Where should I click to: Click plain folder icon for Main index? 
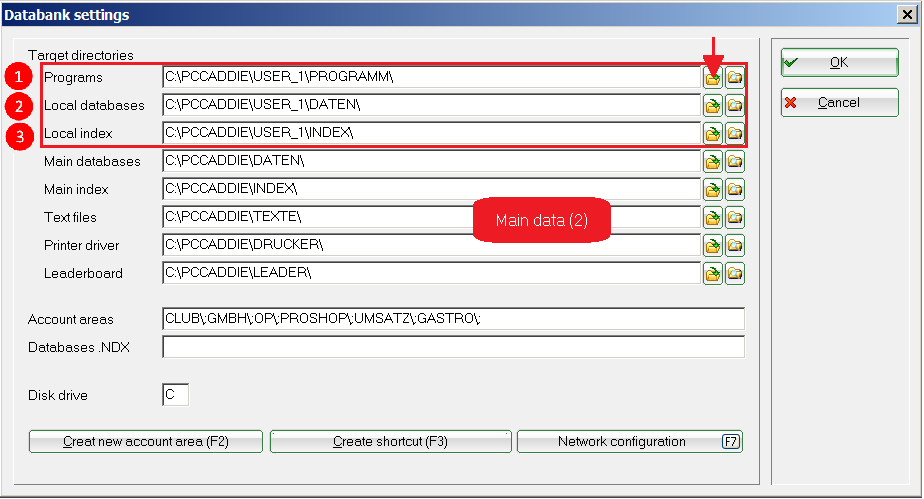pyautogui.click(x=735, y=189)
